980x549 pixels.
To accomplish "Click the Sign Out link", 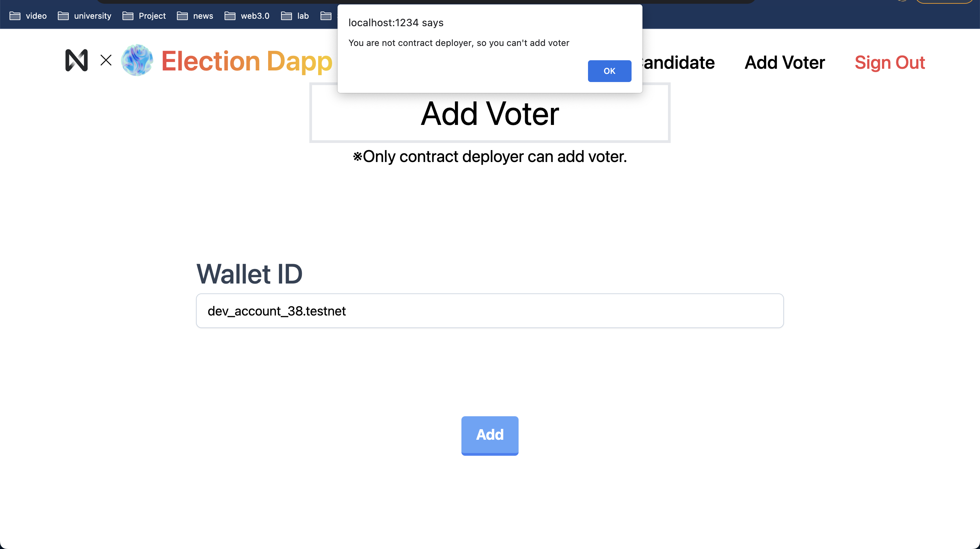I will click(889, 62).
